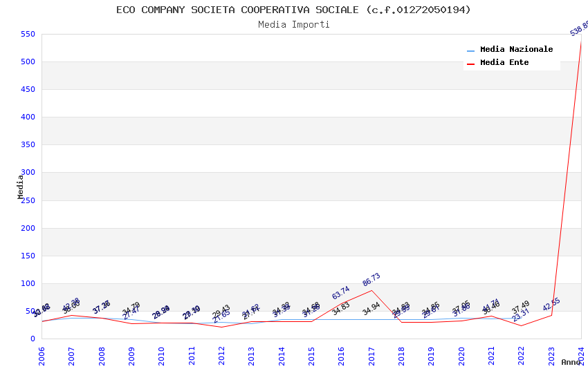
Task: Click the 23.31 data label for 2022
Action: coord(521,315)
